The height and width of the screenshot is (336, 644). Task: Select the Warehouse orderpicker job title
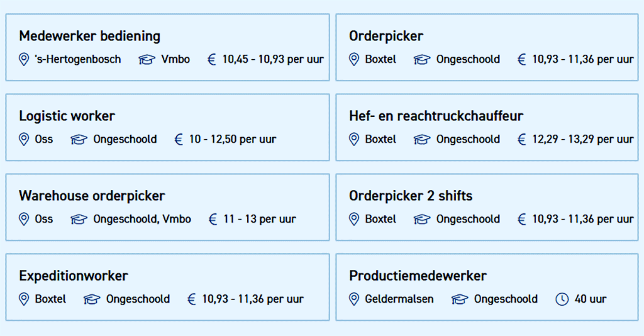(x=92, y=196)
